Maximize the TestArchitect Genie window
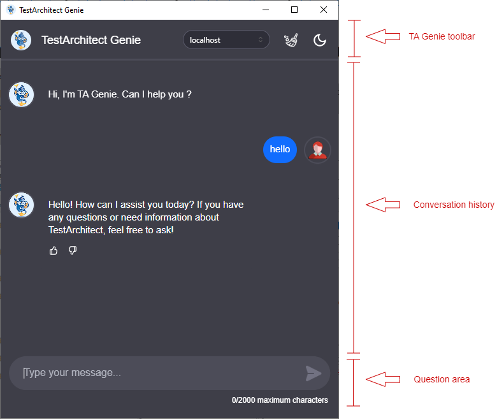The height and width of the screenshot is (420, 504). click(294, 10)
